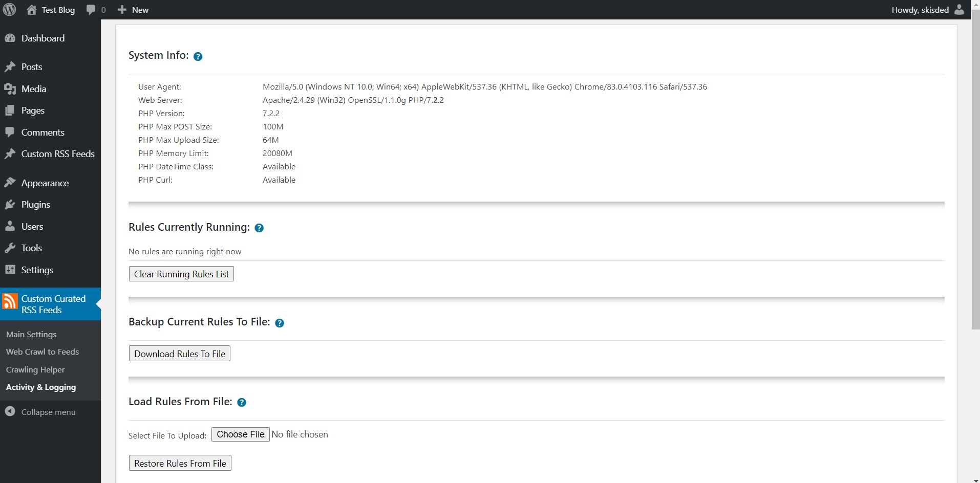Image resolution: width=980 pixels, height=483 pixels.
Task: Show help for System Info
Action: point(198,57)
